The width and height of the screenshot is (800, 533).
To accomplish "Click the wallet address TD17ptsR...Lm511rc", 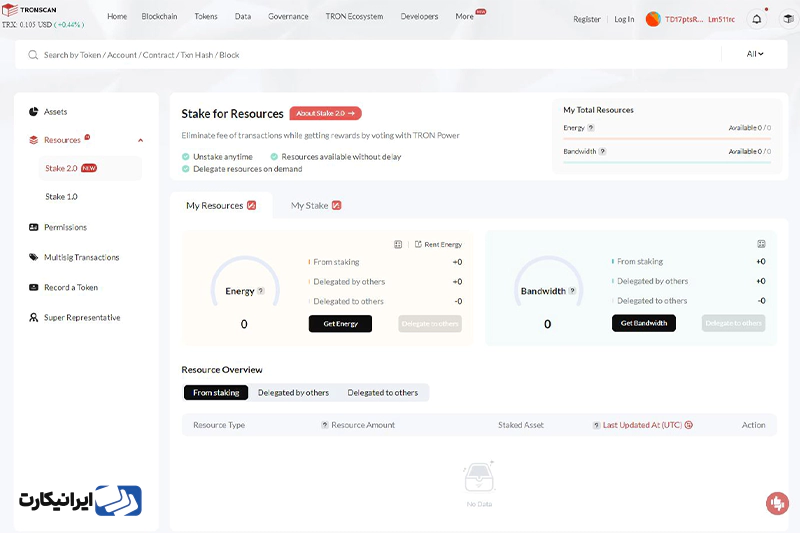I will pos(700,19).
